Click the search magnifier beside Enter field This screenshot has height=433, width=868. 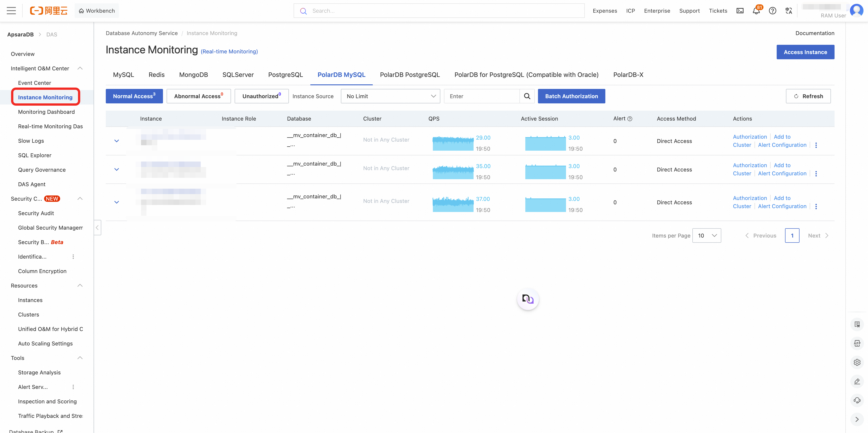[x=527, y=96]
